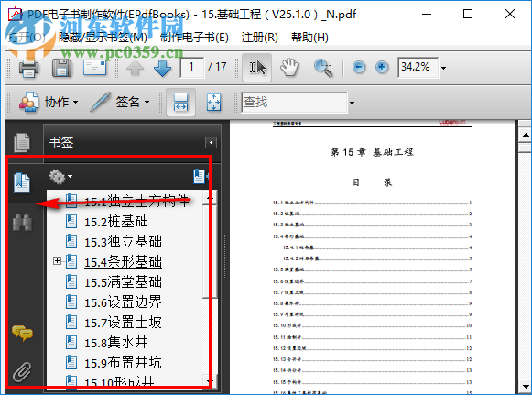Click the zoom percentage field 34.2%
The width and height of the screenshot is (532, 395).
[418, 67]
